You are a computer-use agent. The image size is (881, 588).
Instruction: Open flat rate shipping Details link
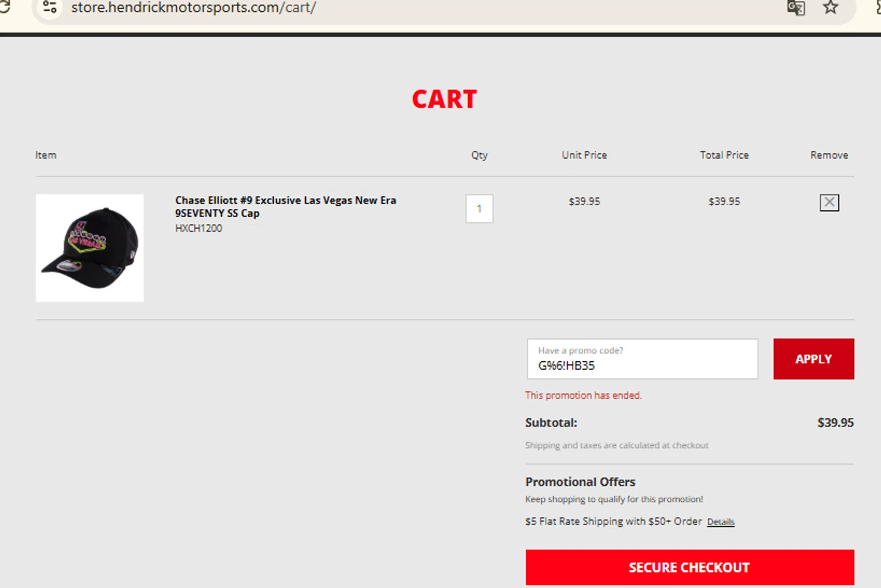[721, 522]
